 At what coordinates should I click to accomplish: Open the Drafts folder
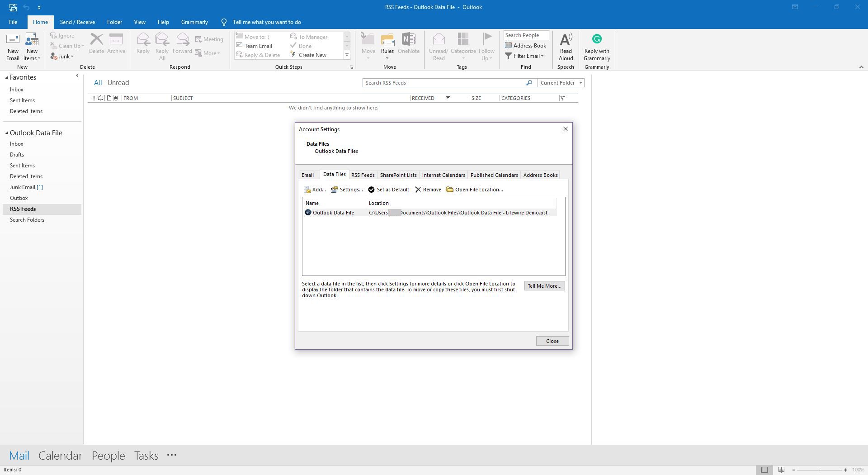coord(17,155)
